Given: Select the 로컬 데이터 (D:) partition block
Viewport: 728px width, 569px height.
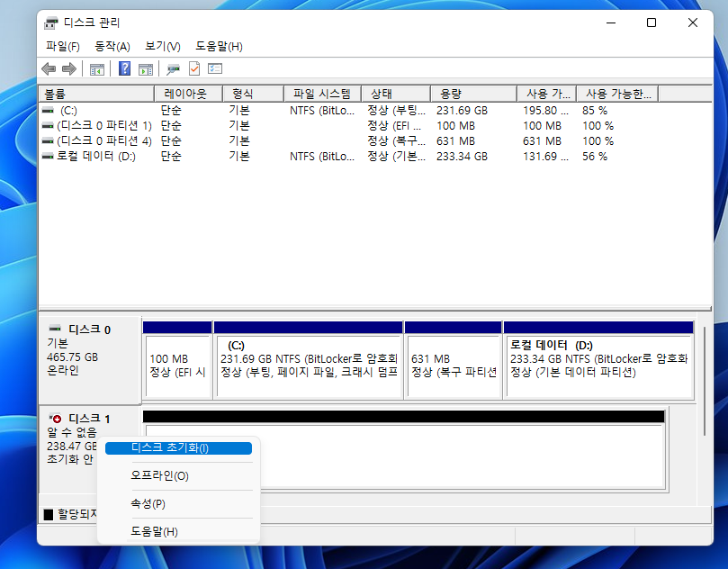Looking at the screenshot, I should [599, 360].
